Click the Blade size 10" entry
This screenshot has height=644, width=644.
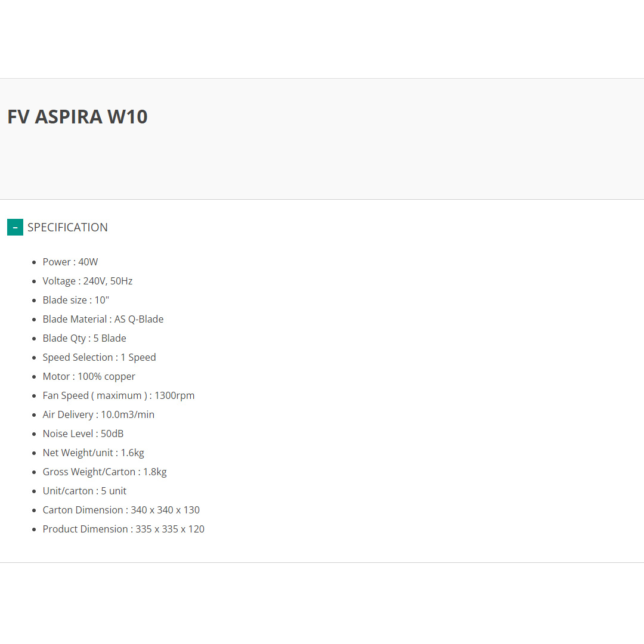(76, 300)
